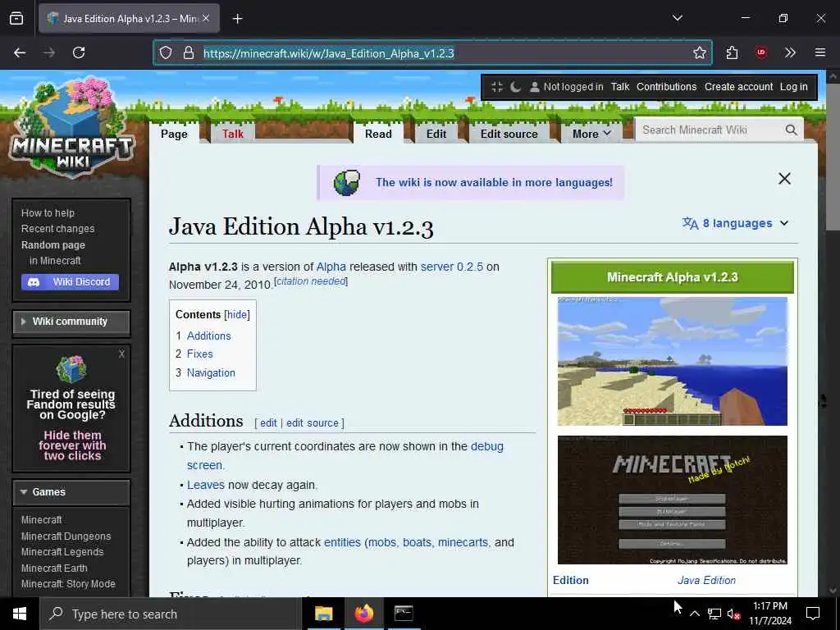Open the Extensions puzzle icon
This screenshot has height=630, width=840.
pyautogui.click(x=732, y=52)
